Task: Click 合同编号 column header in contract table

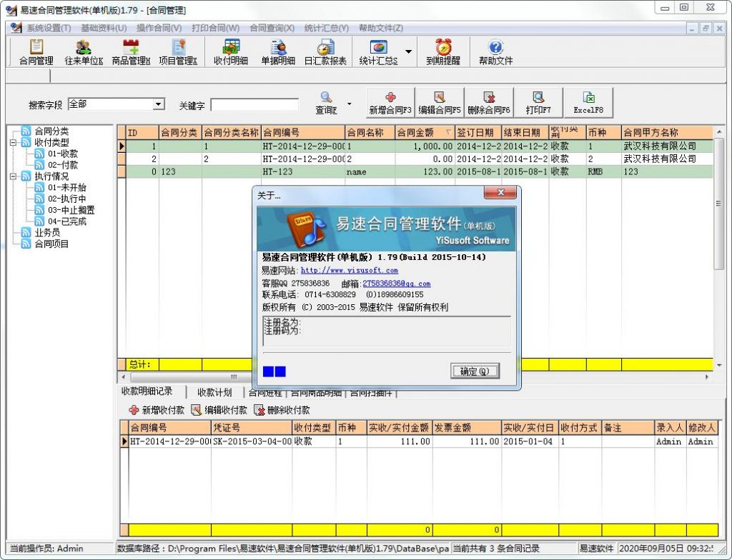Action: pos(302,133)
